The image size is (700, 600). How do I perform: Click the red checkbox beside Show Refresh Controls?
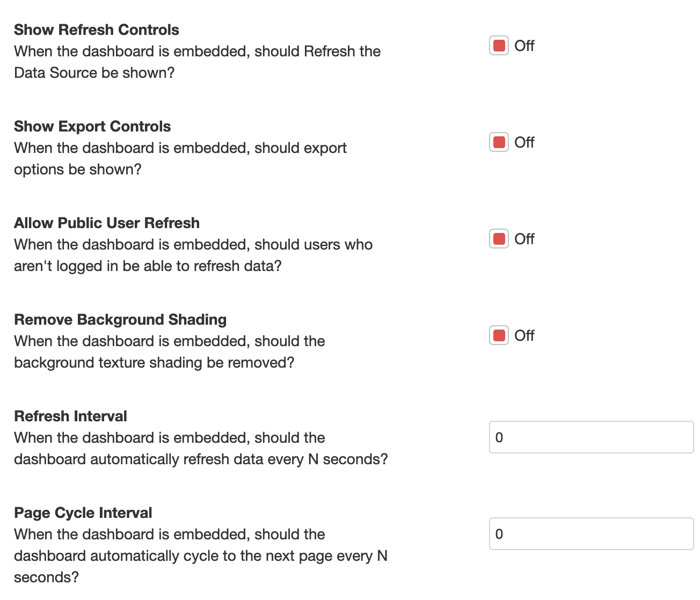498,46
